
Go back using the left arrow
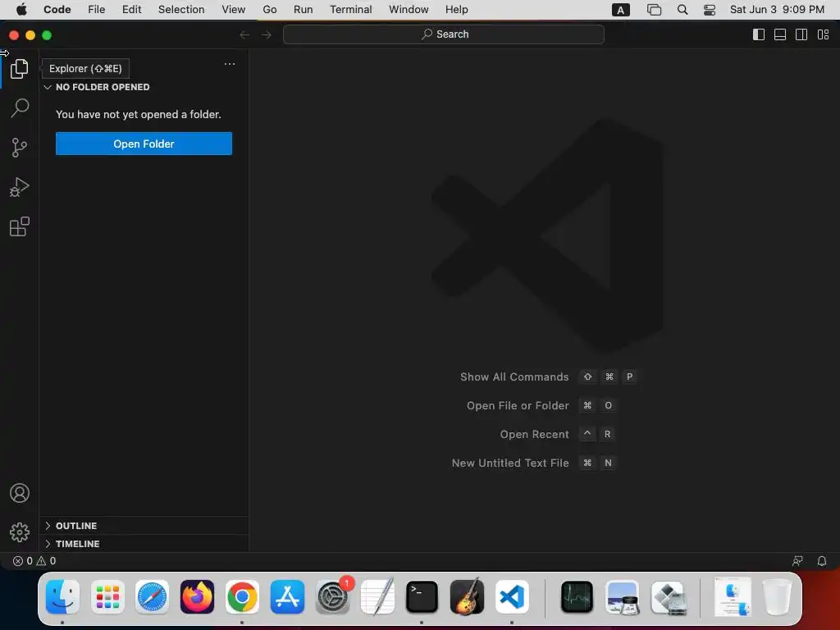244,34
